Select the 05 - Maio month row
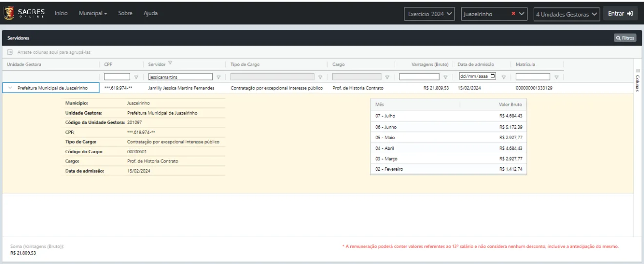This screenshot has width=644, height=264. [x=448, y=138]
